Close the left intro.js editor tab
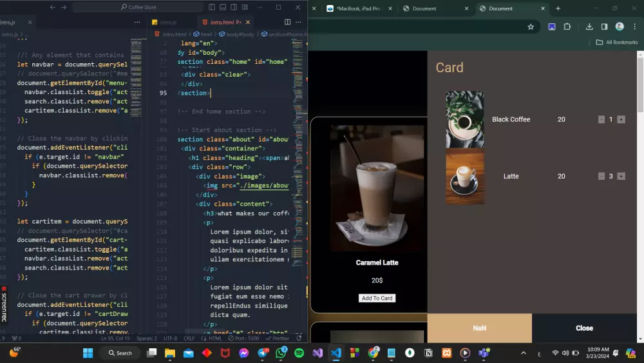644x363 pixels. point(30,22)
